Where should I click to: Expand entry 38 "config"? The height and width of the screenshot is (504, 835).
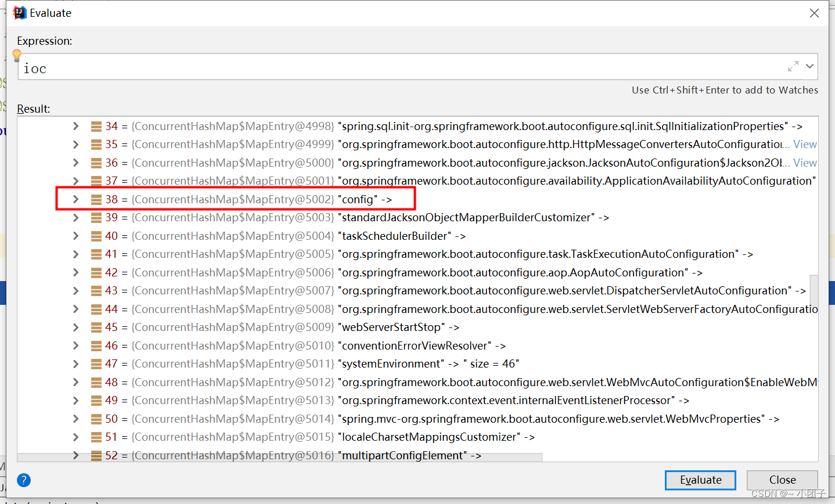click(75, 199)
